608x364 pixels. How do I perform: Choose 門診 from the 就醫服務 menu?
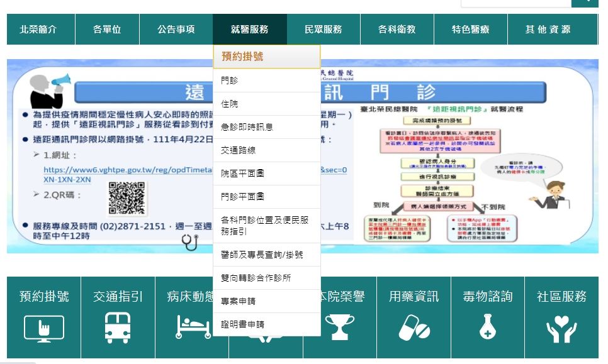click(230, 80)
